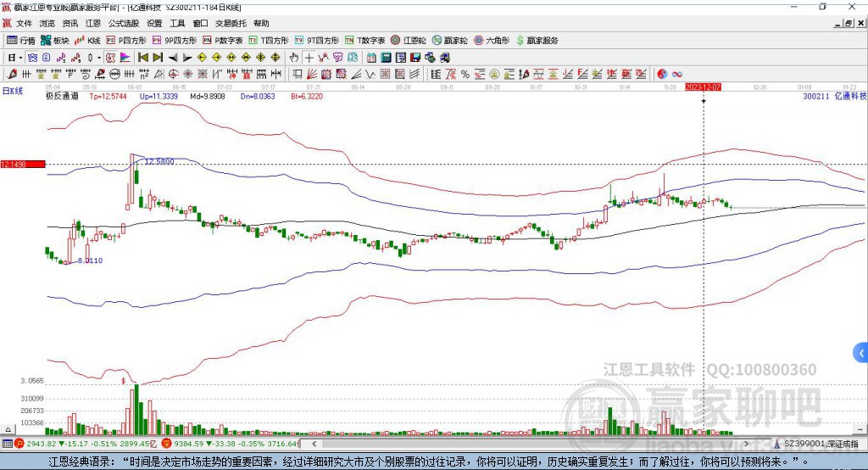Open P数字表 tool
The height and width of the screenshot is (470, 868).
[x=223, y=41]
